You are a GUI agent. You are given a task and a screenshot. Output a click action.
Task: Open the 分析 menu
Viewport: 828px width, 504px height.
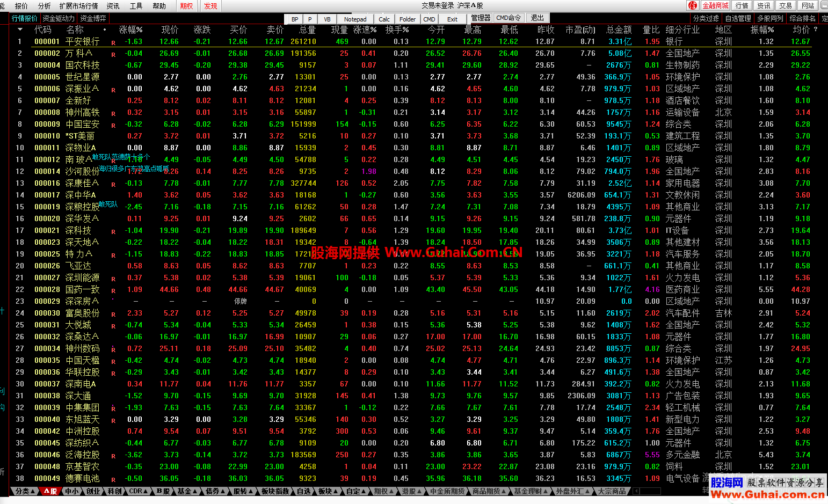[45, 6]
